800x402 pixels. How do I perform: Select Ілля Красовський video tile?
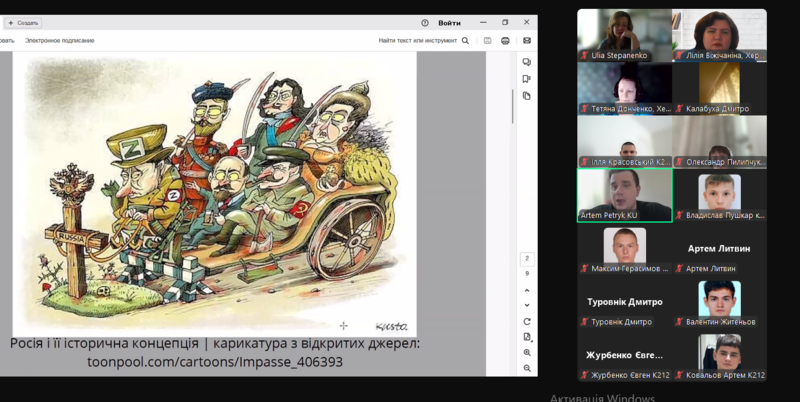point(624,142)
